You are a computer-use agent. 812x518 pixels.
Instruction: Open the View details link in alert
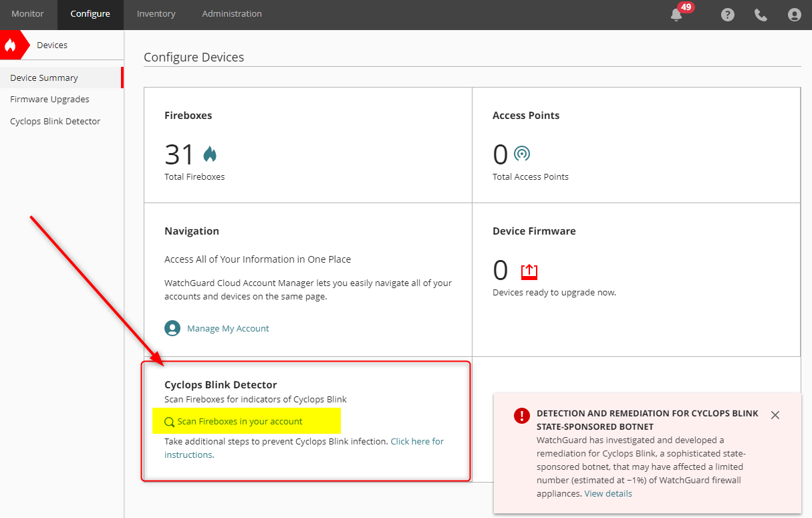607,494
